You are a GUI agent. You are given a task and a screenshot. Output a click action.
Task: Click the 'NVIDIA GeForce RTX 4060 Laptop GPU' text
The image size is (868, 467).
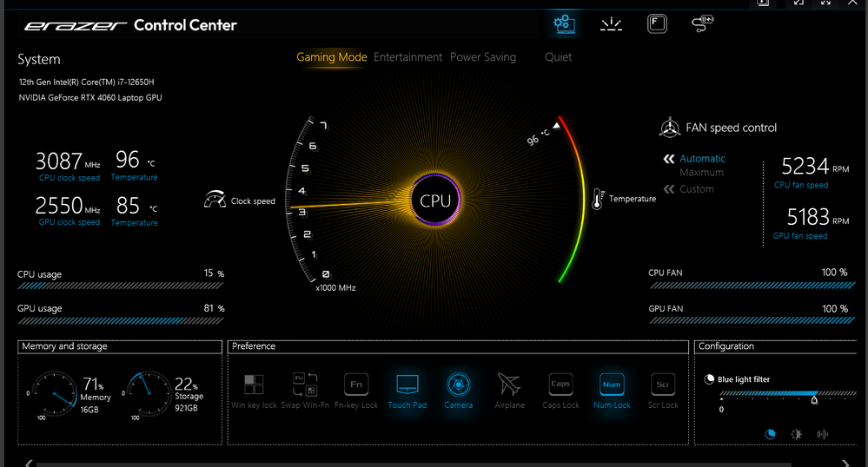click(90, 97)
